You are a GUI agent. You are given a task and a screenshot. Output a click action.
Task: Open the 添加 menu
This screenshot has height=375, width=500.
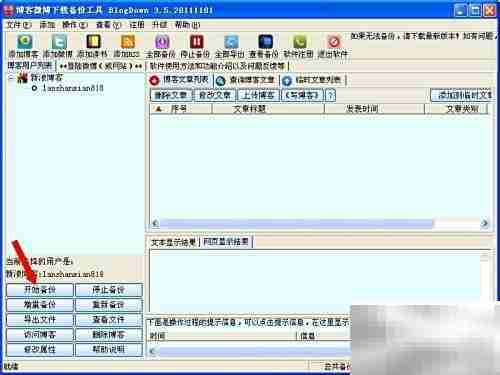pos(47,25)
